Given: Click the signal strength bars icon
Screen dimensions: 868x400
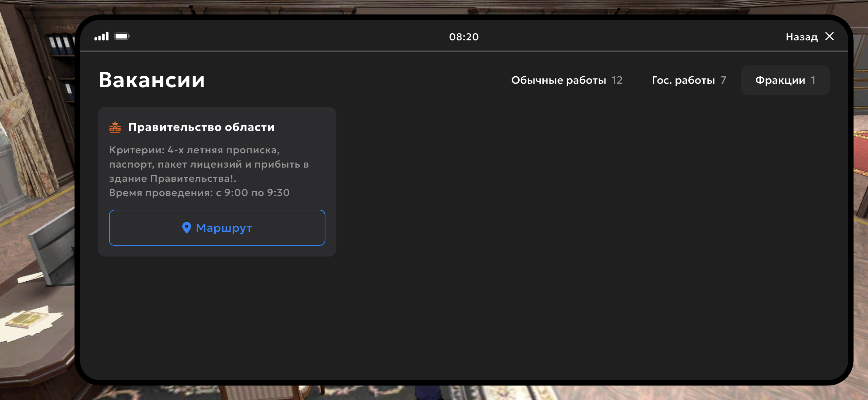Looking at the screenshot, I should click(101, 36).
